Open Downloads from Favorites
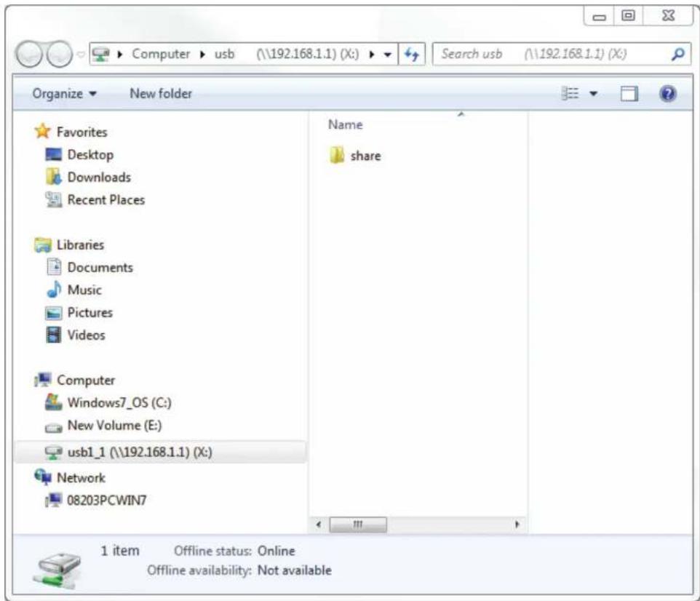The width and height of the screenshot is (700, 601). [99, 178]
